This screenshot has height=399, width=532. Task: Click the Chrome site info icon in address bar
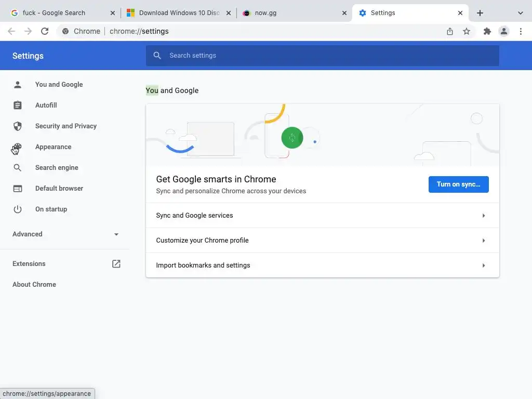pos(65,31)
